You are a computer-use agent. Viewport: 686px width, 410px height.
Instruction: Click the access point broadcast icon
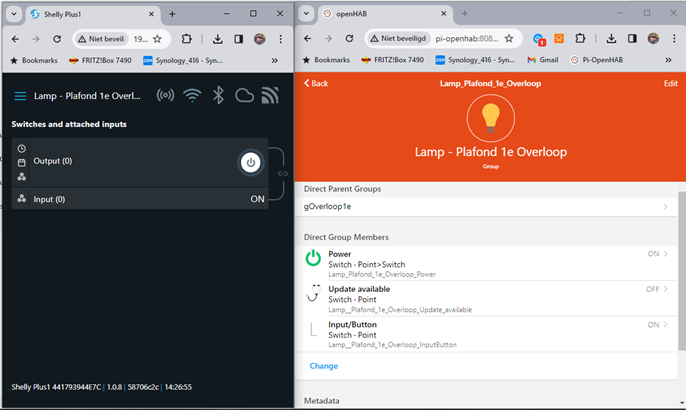166,96
